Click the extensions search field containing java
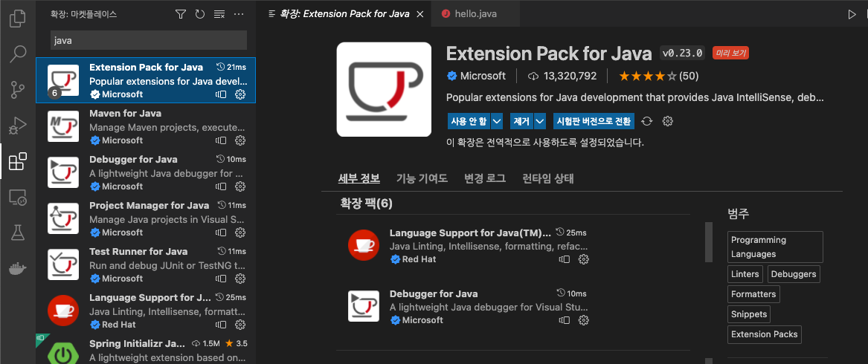 (x=148, y=40)
